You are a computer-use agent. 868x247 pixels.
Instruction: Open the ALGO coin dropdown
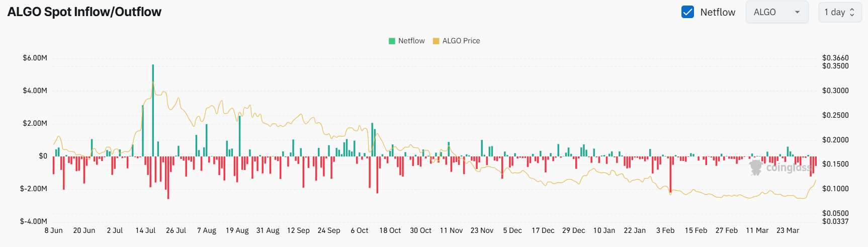[776, 12]
